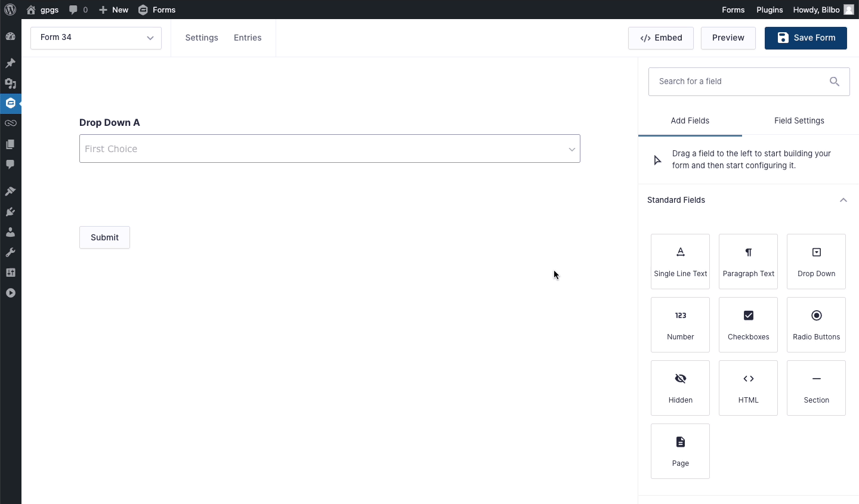859x504 pixels.
Task: Open the WordPress logo menu
Action: click(10, 10)
